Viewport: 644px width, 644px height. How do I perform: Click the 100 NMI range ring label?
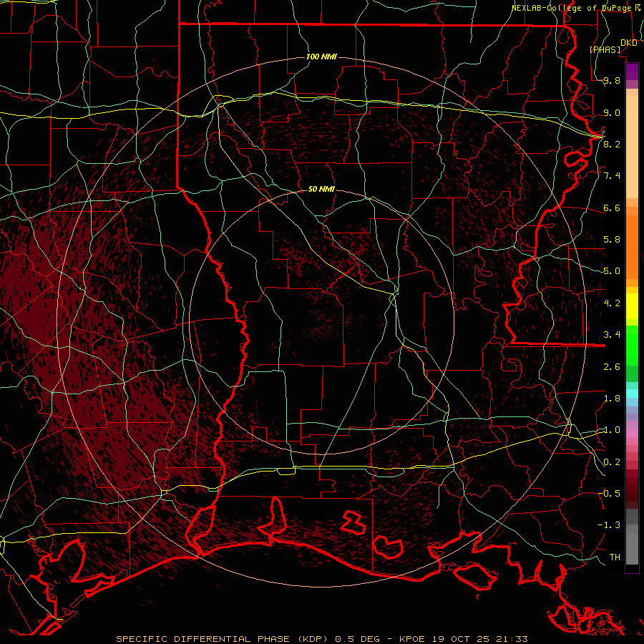[321, 57]
